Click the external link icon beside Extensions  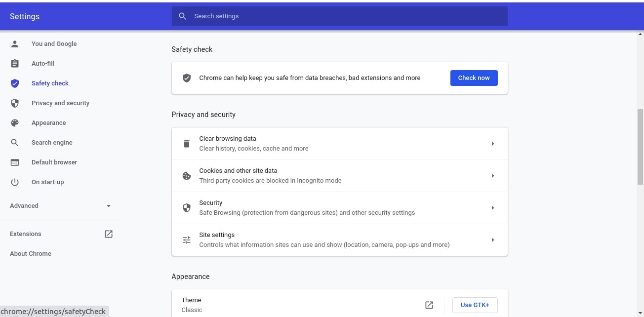(x=109, y=234)
